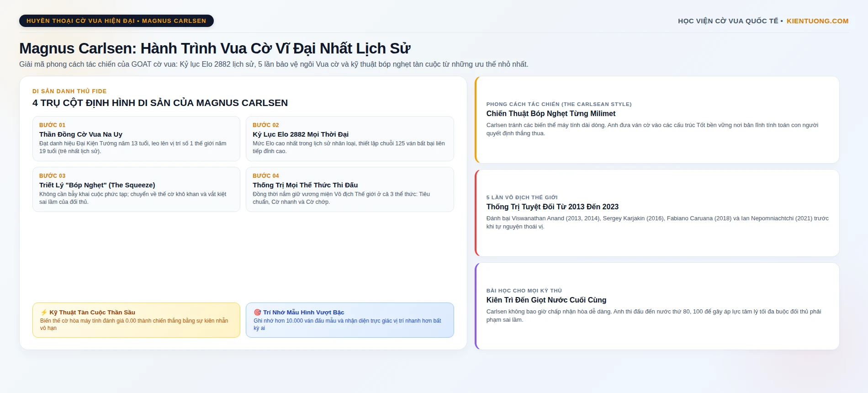The height and width of the screenshot is (393, 868).
Task: Click the 4 Trụ Cột Định Hình Di Sản heading
Action: (x=160, y=103)
